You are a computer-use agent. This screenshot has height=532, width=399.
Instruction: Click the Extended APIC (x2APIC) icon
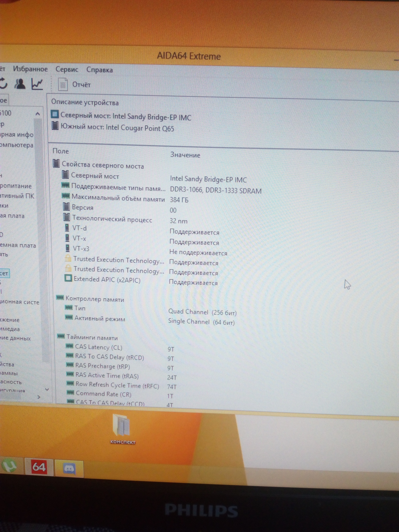(x=68, y=278)
